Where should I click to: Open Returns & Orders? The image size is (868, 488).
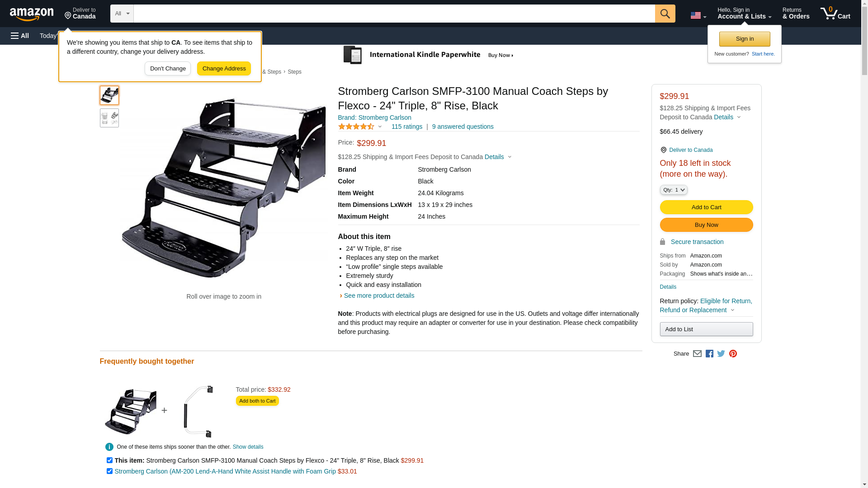(796, 14)
